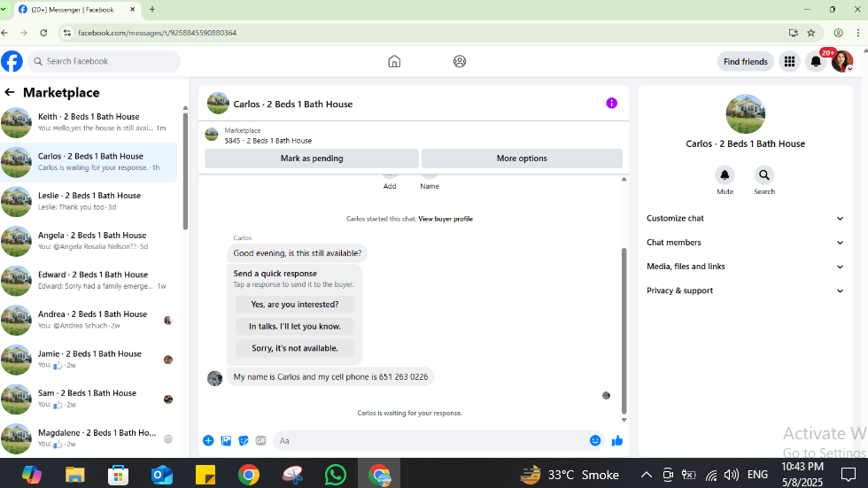This screenshot has width=868, height=488.
Task: Open conversation information purple icon
Action: tap(611, 103)
